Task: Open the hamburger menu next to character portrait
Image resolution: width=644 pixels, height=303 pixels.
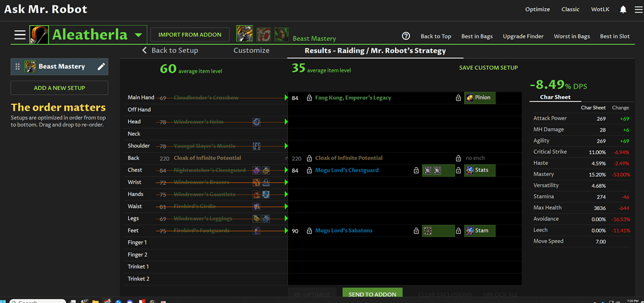Action: coord(20,35)
